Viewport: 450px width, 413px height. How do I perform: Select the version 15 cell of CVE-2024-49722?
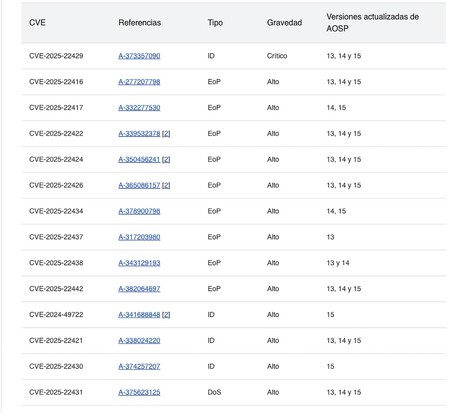pos(330,315)
